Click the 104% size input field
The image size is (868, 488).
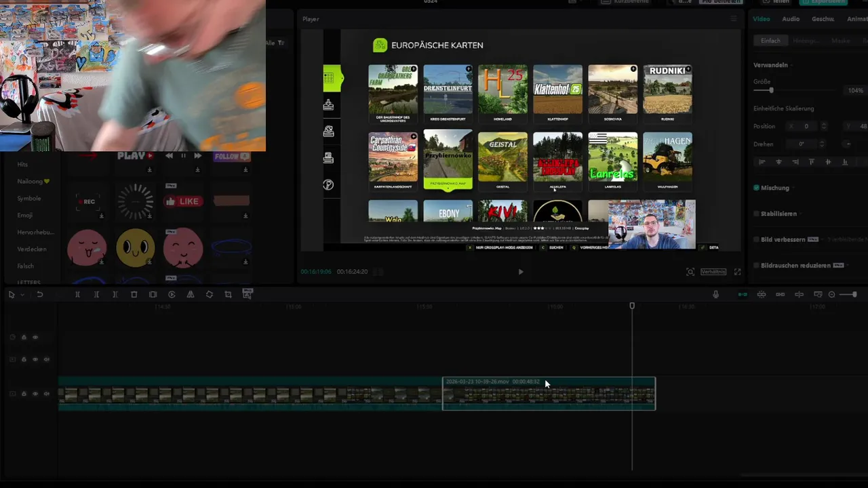[854, 90]
